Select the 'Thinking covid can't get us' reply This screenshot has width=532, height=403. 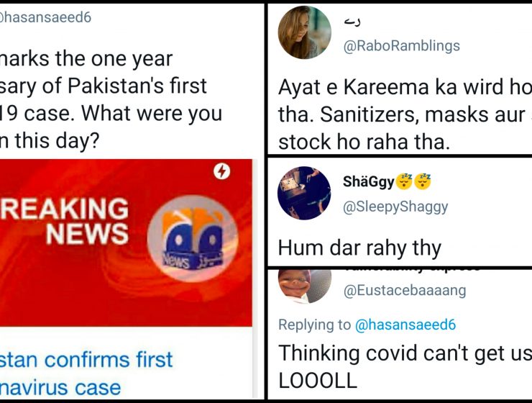(x=405, y=366)
